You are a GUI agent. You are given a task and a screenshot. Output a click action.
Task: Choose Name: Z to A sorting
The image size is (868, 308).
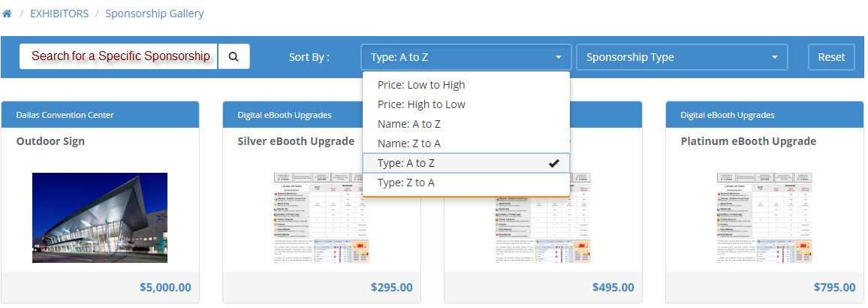coord(409,143)
